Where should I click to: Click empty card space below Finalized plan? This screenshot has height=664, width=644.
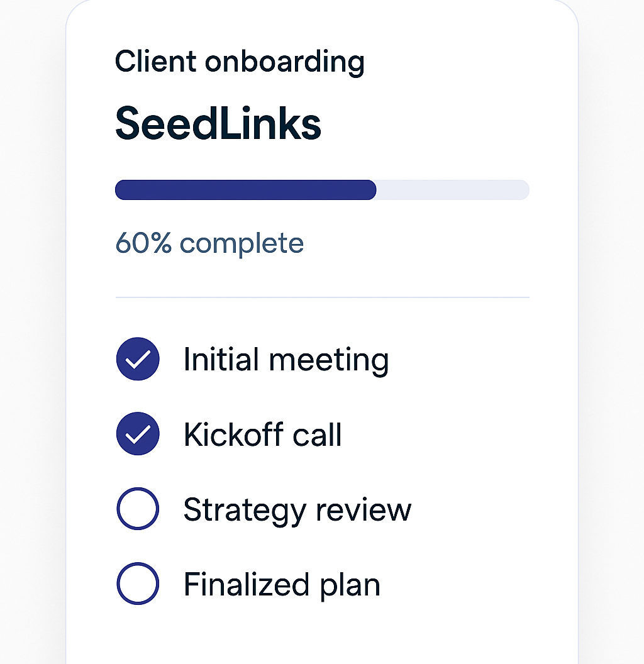coord(322,635)
